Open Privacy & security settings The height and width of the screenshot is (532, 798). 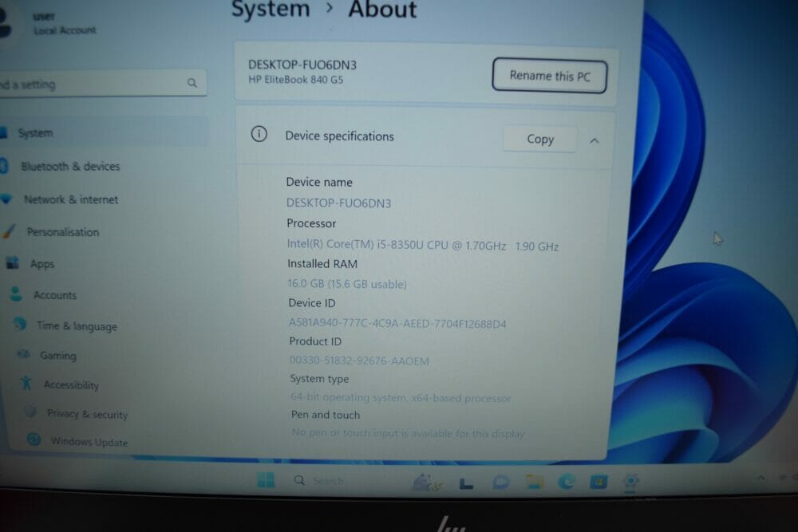click(87, 414)
